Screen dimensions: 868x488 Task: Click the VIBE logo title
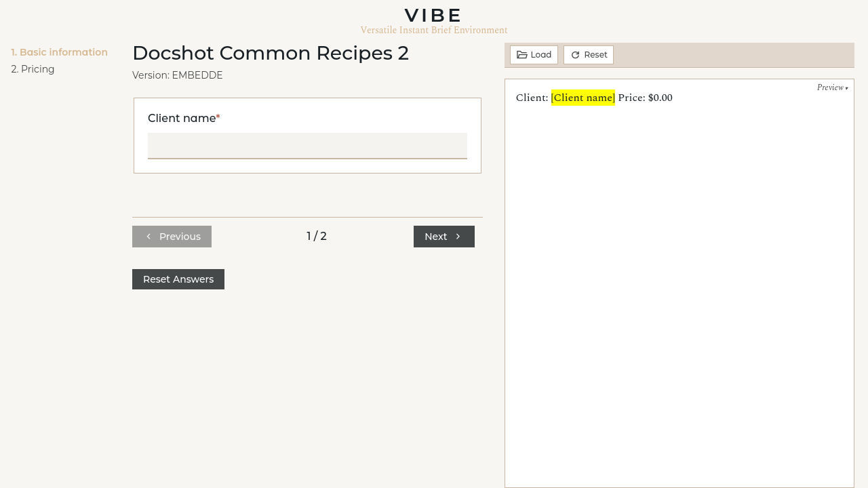(433, 15)
